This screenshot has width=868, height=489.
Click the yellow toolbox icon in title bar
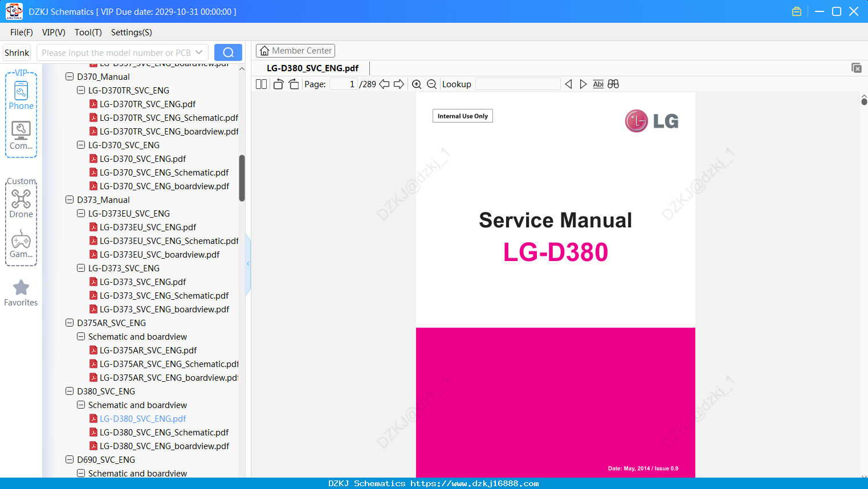[797, 11]
